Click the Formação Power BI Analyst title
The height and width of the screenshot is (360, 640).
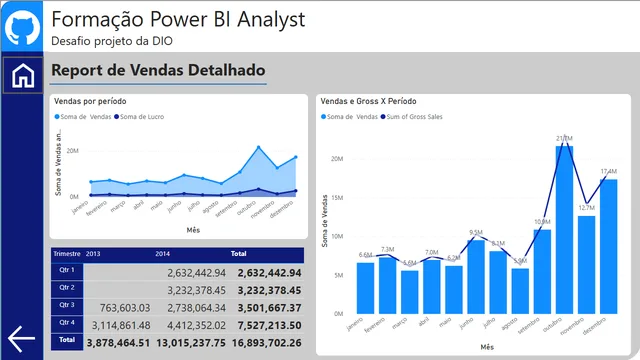tap(178, 19)
